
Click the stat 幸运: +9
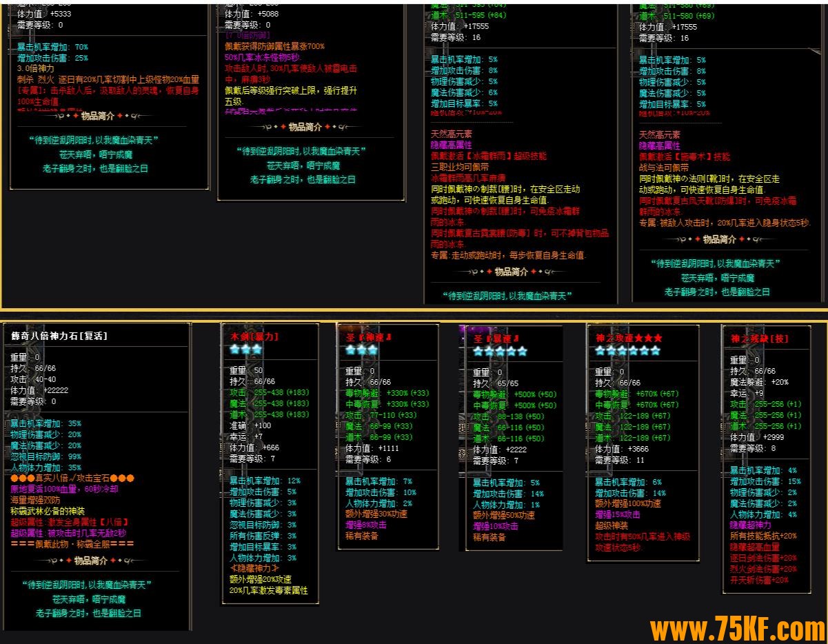tap(747, 393)
